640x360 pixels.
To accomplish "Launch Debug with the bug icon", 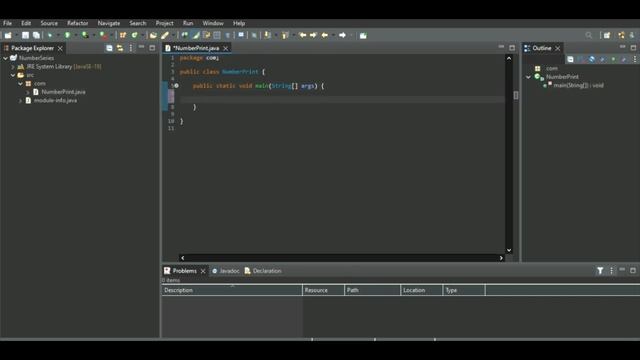I will pyautogui.click(x=50, y=36).
